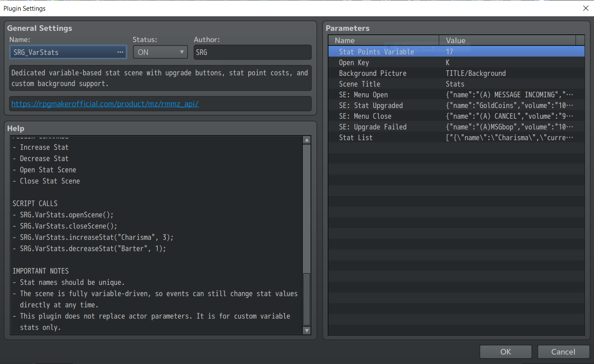
Task: Click the Charisma Stat List value
Action: pos(509,138)
